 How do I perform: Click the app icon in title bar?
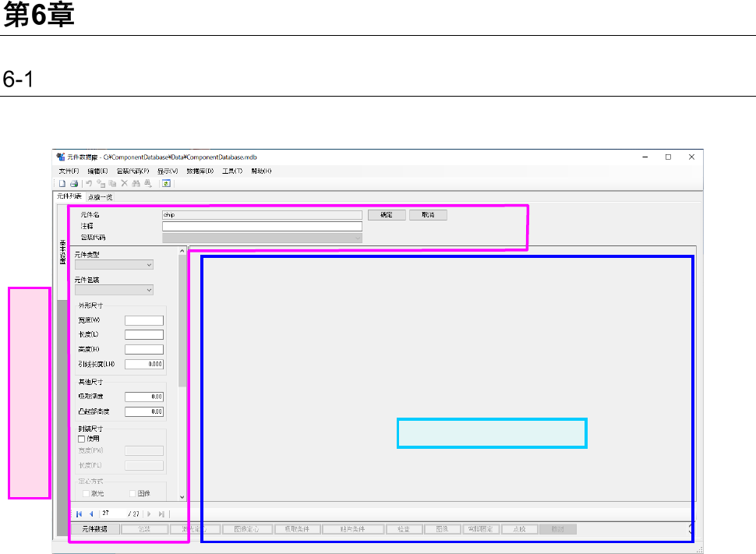(60, 157)
